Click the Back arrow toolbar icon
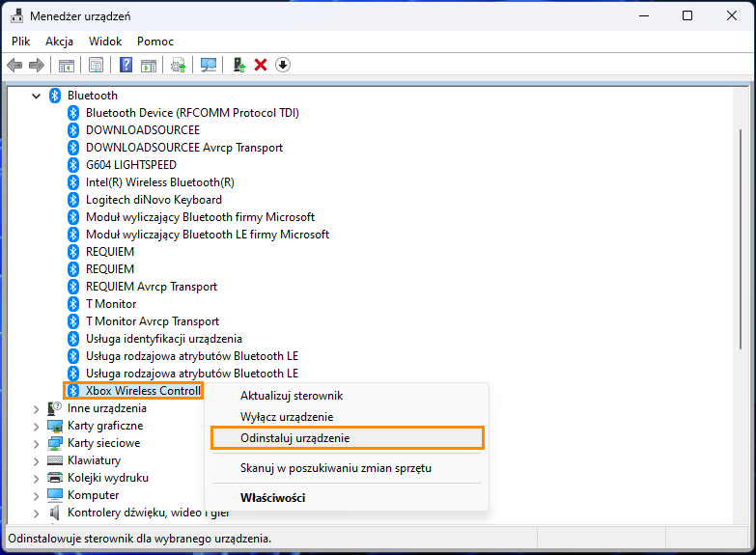756x555 pixels. point(14,65)
